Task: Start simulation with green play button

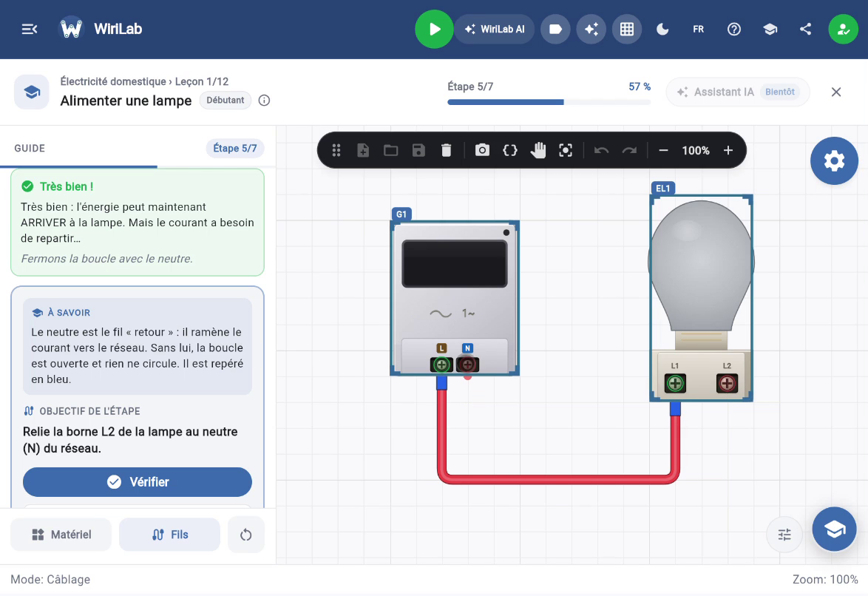Action: tap(434, 29)
